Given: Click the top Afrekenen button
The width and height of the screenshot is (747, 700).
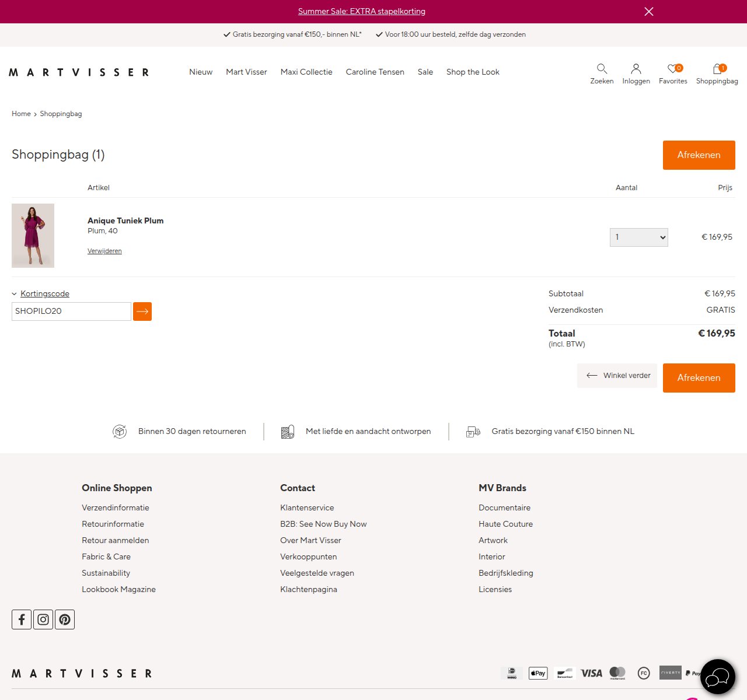Looking at the screenshot, I should tap(699, 155).
